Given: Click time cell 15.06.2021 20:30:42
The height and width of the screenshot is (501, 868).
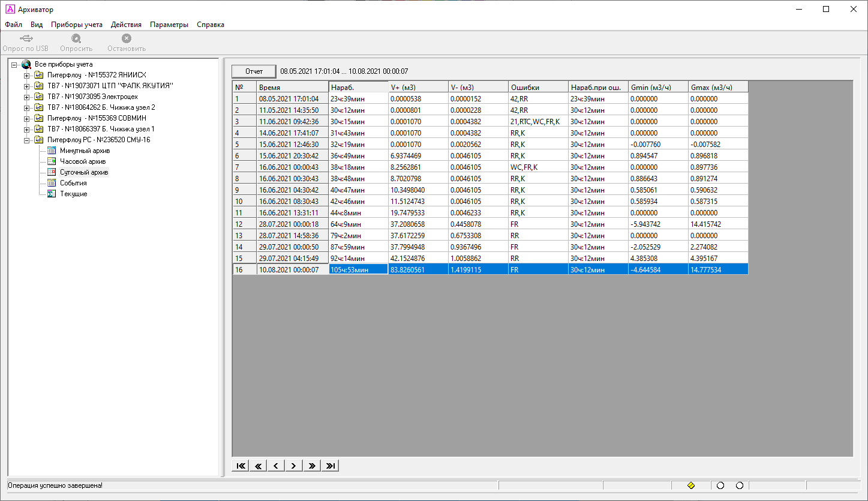Looking at the screenshot, I should (293, 155).
